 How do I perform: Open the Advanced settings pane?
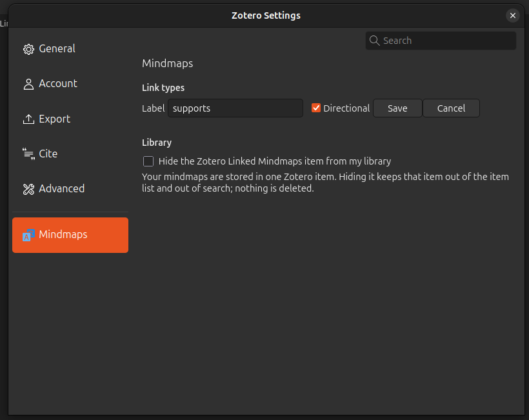70,189
